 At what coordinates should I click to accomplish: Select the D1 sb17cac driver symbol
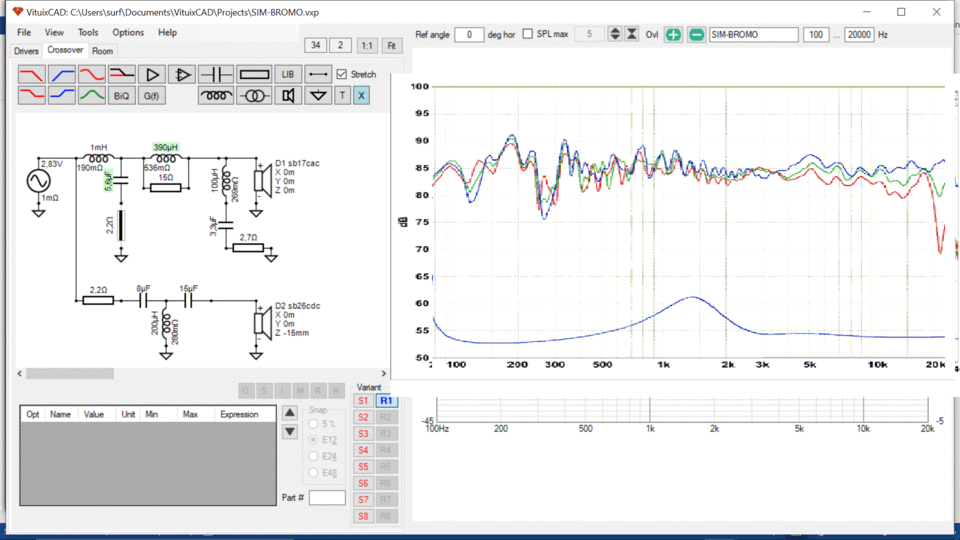pyautogui.click(x=263, y=181)
